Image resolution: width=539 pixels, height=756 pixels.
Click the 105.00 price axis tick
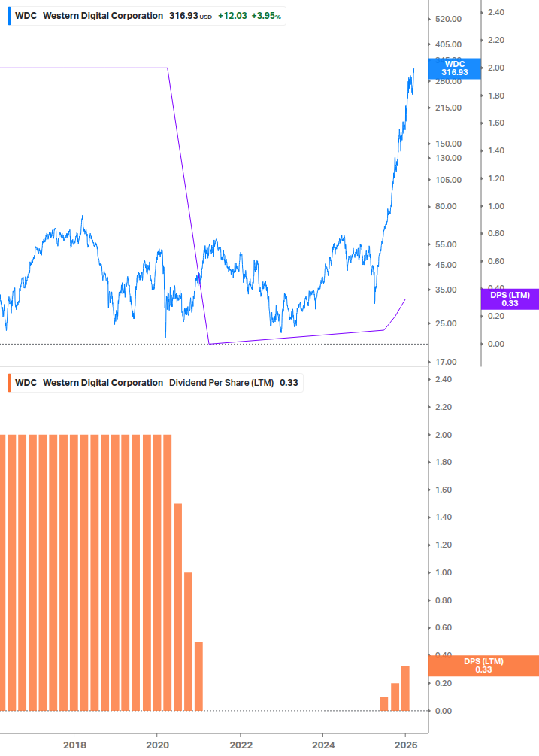[x=449, y=180]
